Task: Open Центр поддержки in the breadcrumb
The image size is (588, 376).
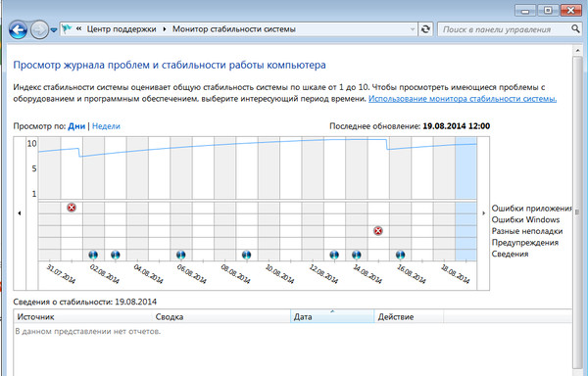Action: click(122, 29)
